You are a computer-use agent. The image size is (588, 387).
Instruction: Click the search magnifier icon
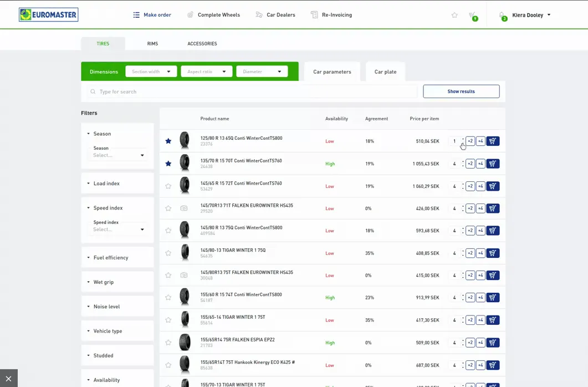point(93,91)
